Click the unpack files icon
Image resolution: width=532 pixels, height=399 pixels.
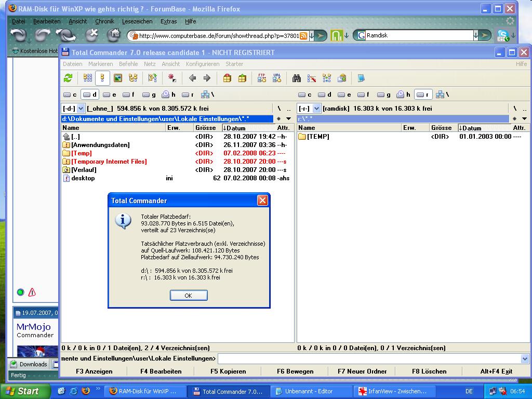pos(242,78)
